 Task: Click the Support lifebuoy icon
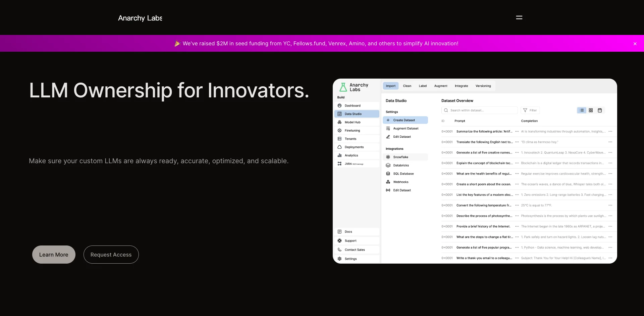[x=339, y=240]
